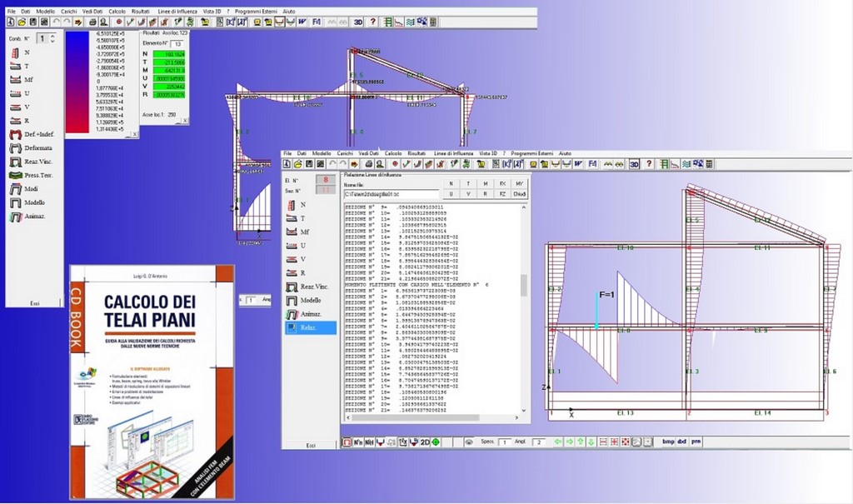Click the 'MOMENTO FLETTENTE CON CARICO NELL'ELEMENTO N° 6' line
Viewport: 853px width, 504px height.
(417, 285)
